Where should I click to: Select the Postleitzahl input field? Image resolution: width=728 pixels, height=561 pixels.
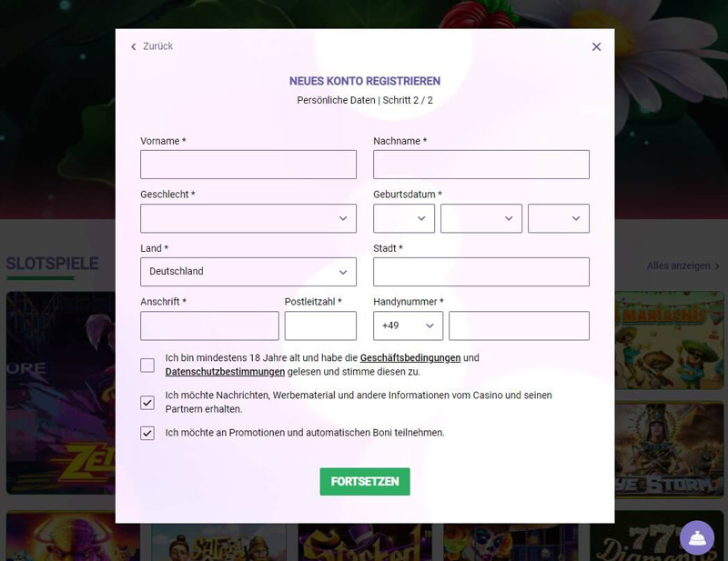(320, 326)
